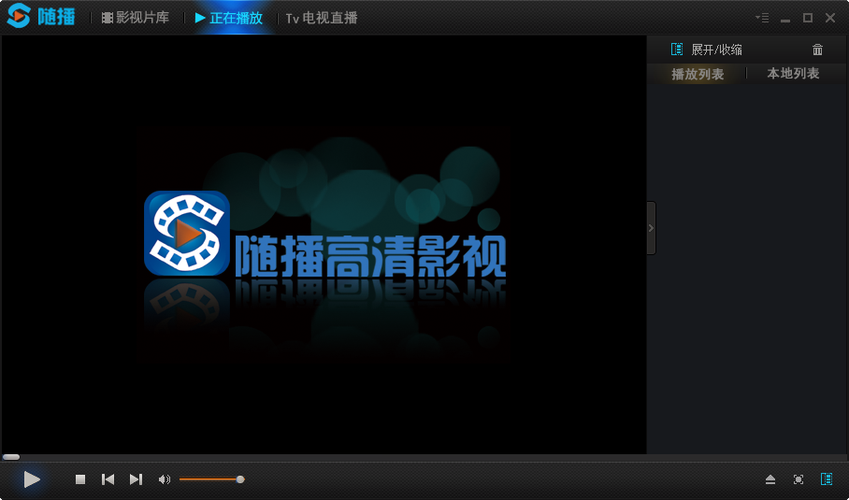This screenshot has height=500, width=849.
Task: Click the orange volume slider
Action: [x=209, y=480]
